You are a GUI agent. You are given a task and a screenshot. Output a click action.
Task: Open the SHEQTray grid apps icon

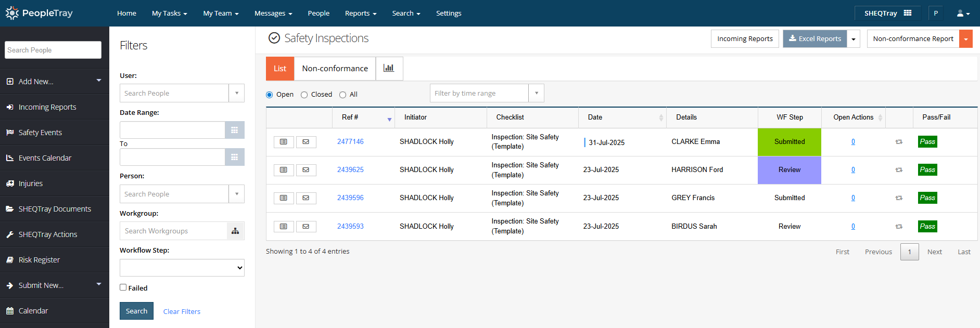tap(908, 13)
